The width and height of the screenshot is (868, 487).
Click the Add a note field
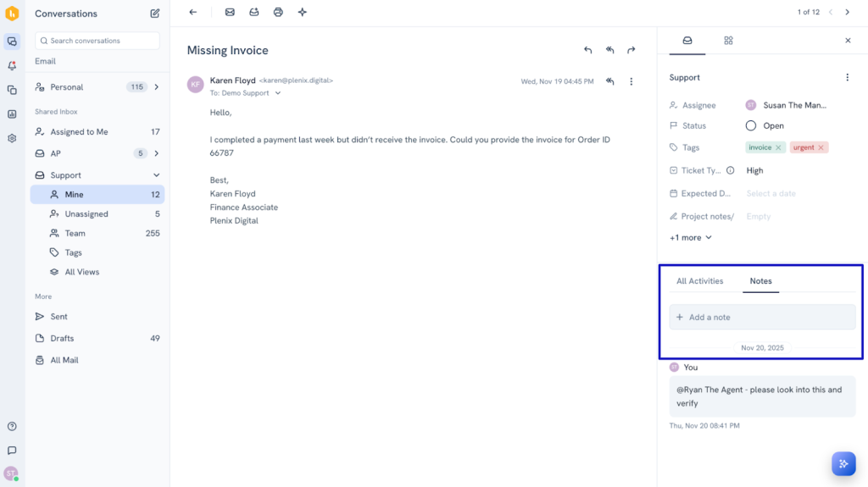762,317
